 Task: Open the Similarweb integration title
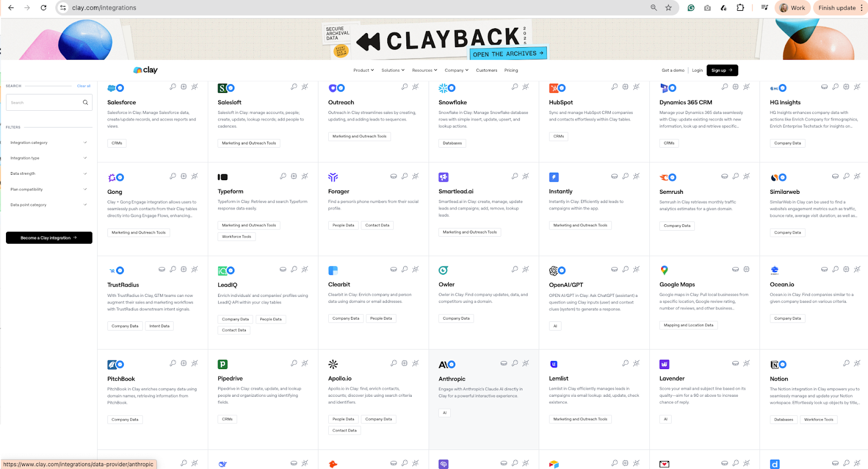click(784, 192)
